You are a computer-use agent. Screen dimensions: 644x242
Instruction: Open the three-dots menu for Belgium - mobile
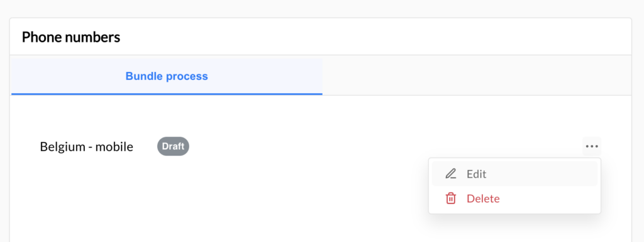591,146
